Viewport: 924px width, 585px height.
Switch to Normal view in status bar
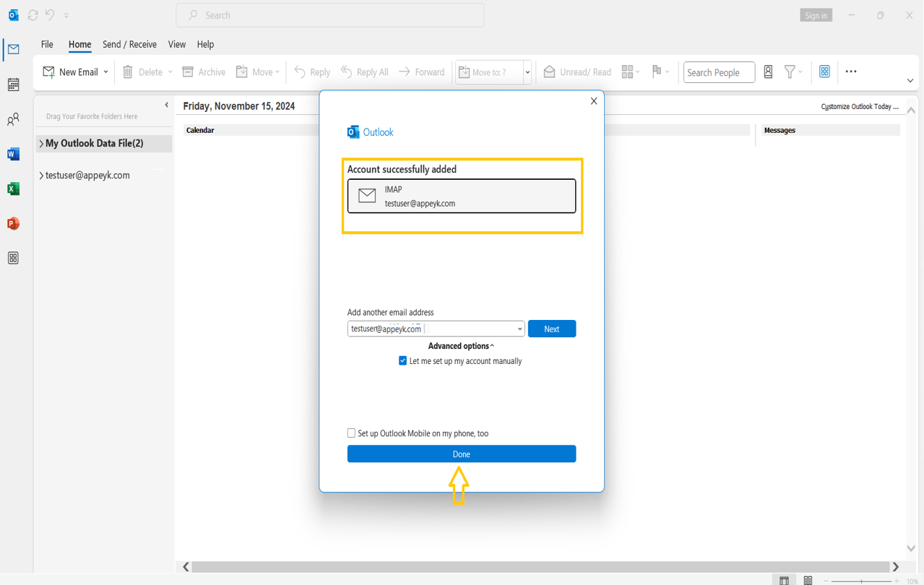point(785,581)
